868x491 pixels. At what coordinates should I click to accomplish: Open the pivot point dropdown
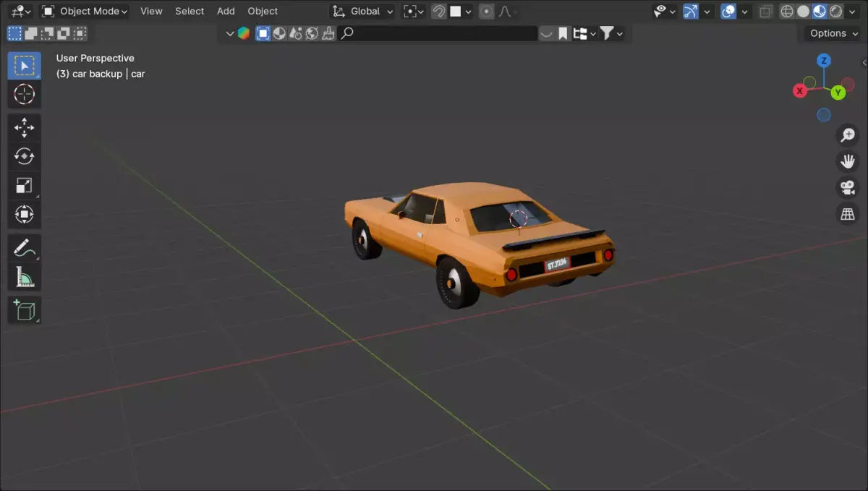point(412,12)
